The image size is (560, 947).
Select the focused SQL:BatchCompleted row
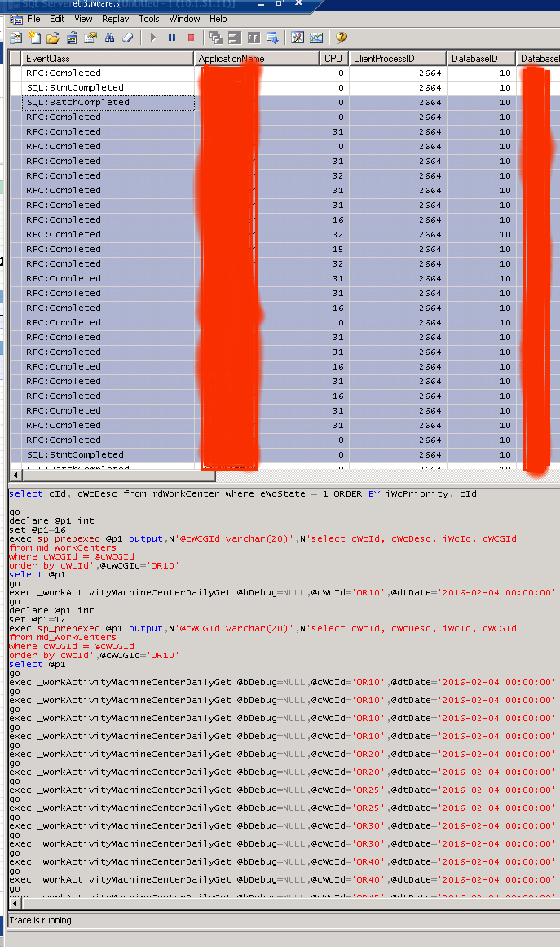click(284, 103)
